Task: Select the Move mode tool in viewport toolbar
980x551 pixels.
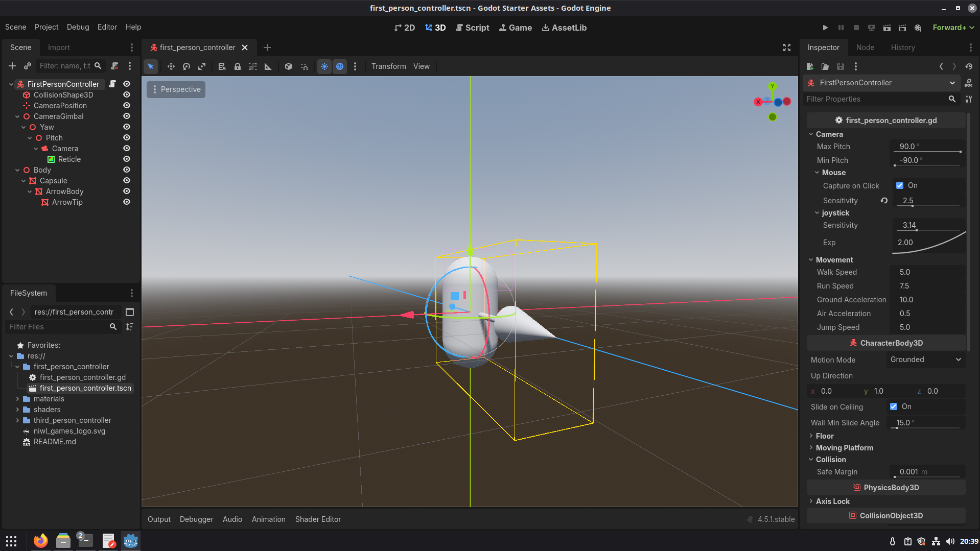Action: 171,66
